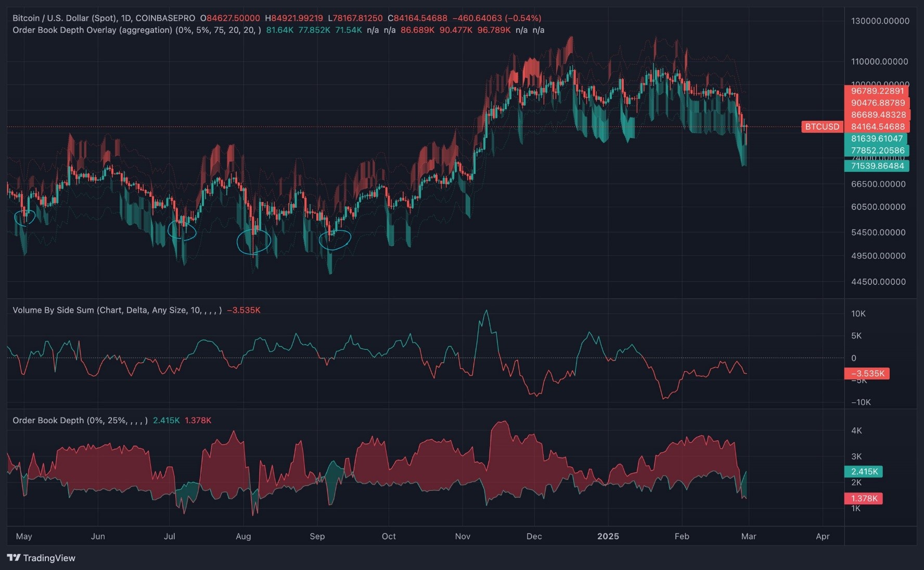This screenshot has width=924, height=570.
Task: Select the Order Book Depth Overlay indicator label
Action: click(x=137, y=30)
